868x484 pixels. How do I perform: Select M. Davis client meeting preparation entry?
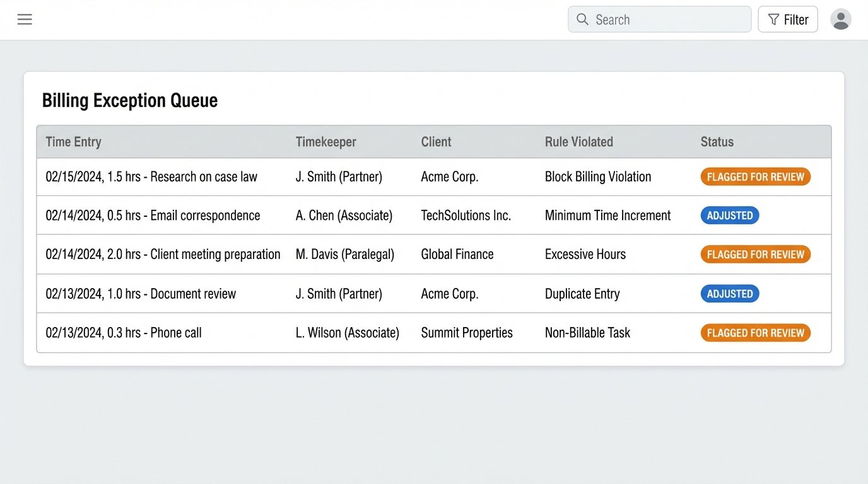163,254
